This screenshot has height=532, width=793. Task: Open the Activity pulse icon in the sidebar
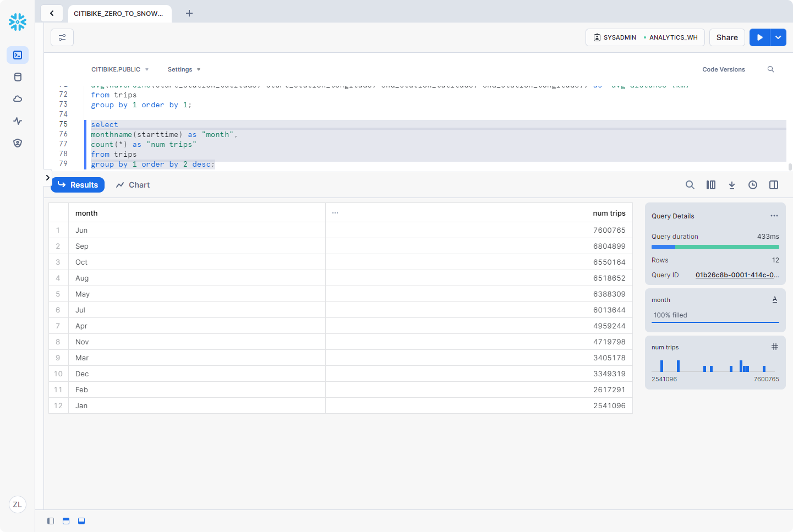[18, 121]
